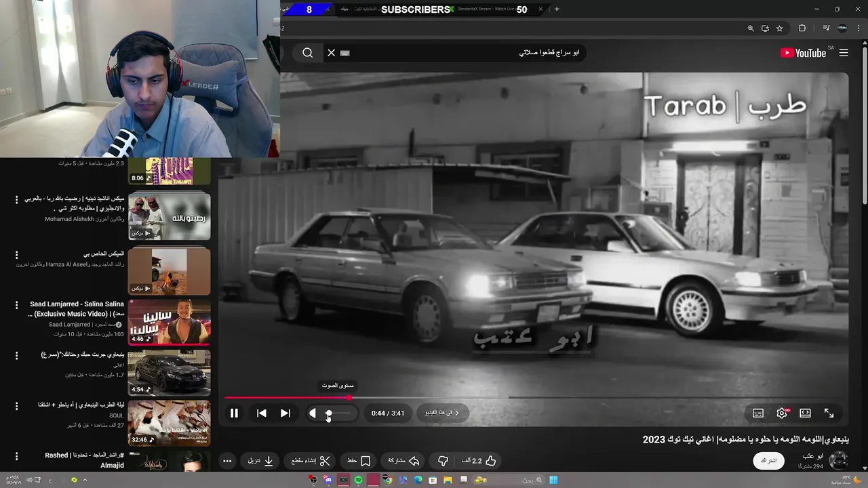Open الميكس الخاص بي campfire thumbnail
This screenshot has height=488, width=868.
pos(170,270)
